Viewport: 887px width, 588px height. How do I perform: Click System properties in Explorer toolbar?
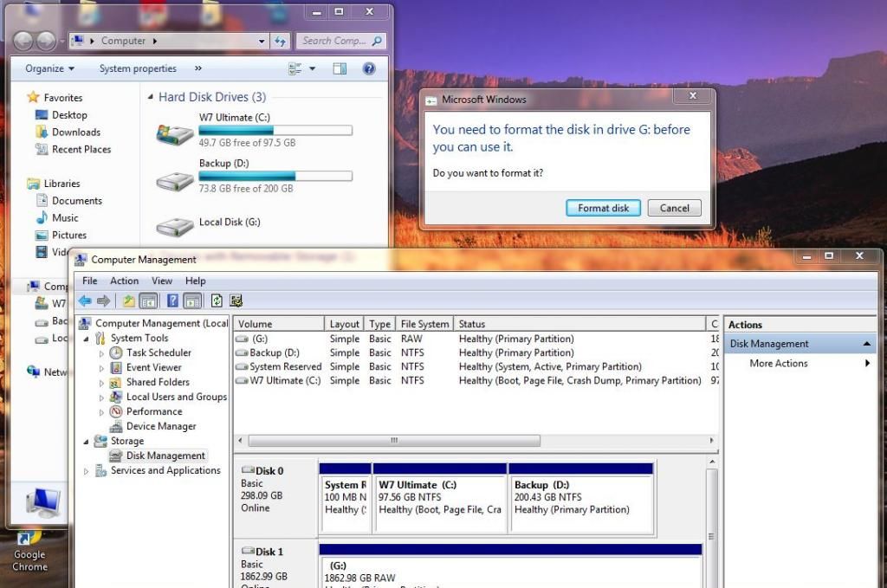pyautogui.click(x=138, y=68)
